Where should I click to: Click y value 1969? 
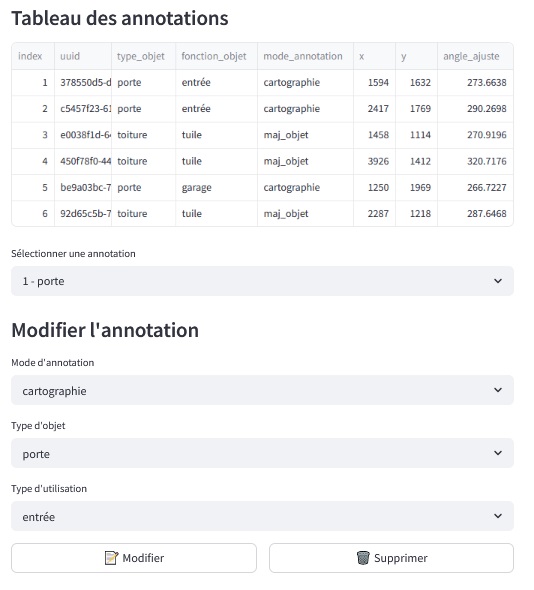click(416, 187)
